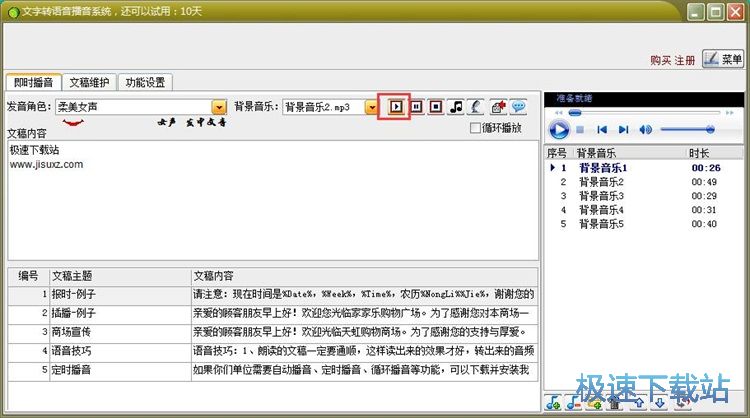Click inside the 文稿内容 text area
Image resolution: width=750 pixels, height=418 pixels.
coord(273,200)
